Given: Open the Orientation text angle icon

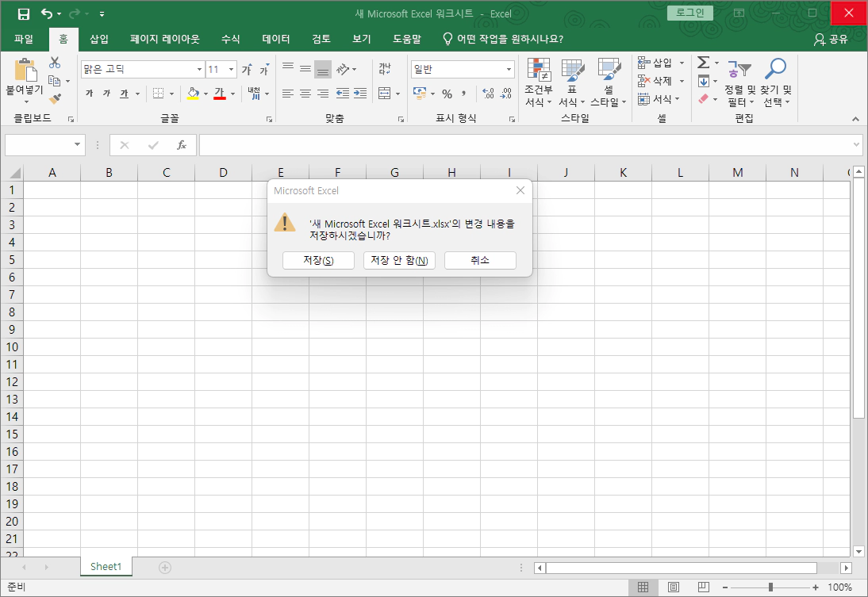Looking at the screenshot, I should coord(343,69).
